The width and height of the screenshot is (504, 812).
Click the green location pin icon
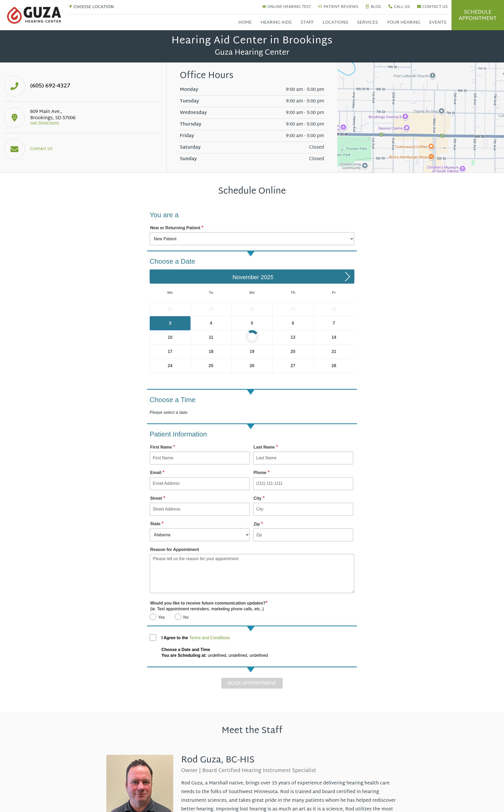(x=14, y=117)
